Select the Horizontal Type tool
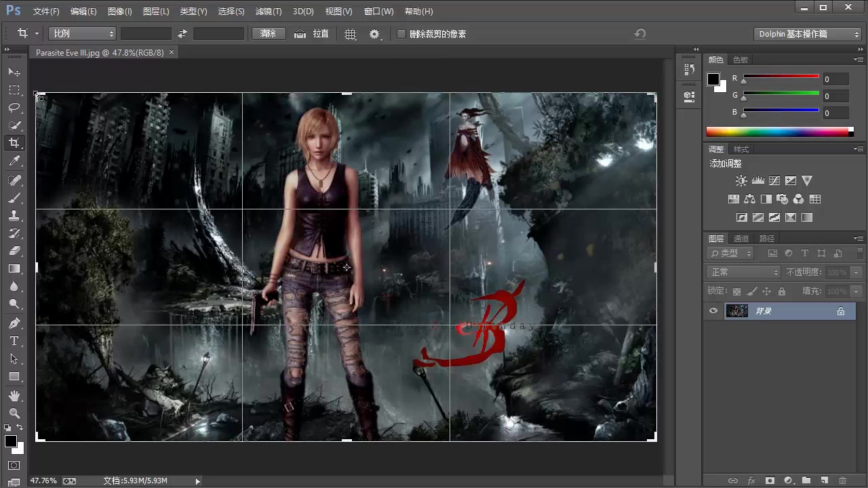The height and width of the screenshot is (488, 868). tap(14, 341)
